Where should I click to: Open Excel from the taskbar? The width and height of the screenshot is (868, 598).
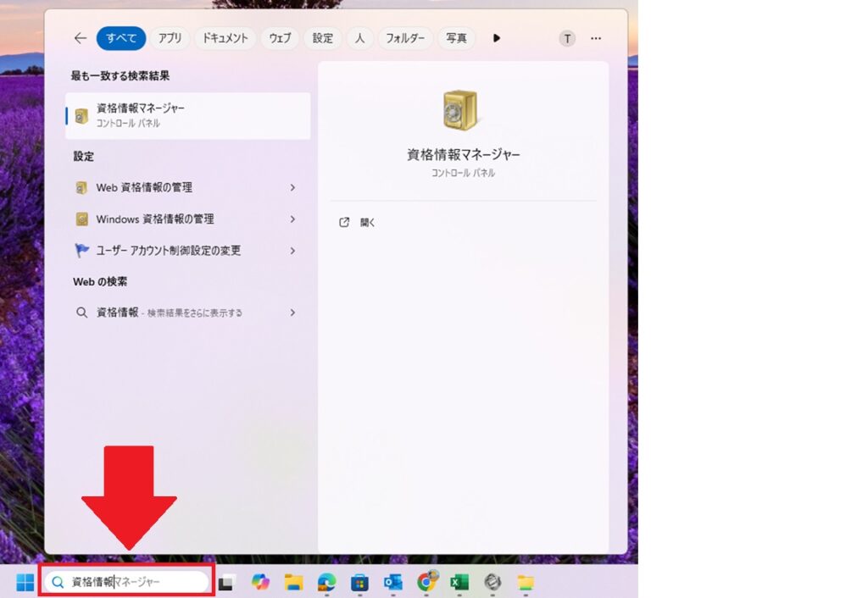[x=459, y=582]
